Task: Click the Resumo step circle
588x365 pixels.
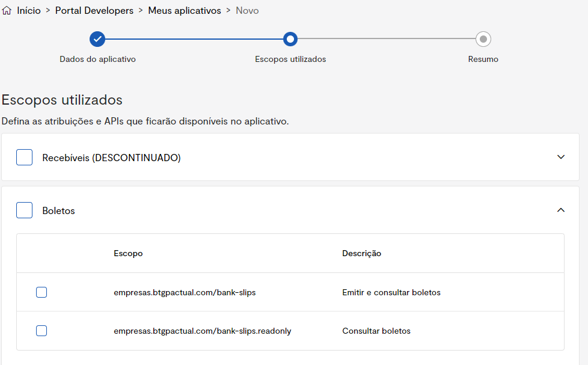Action: point(483,39)
